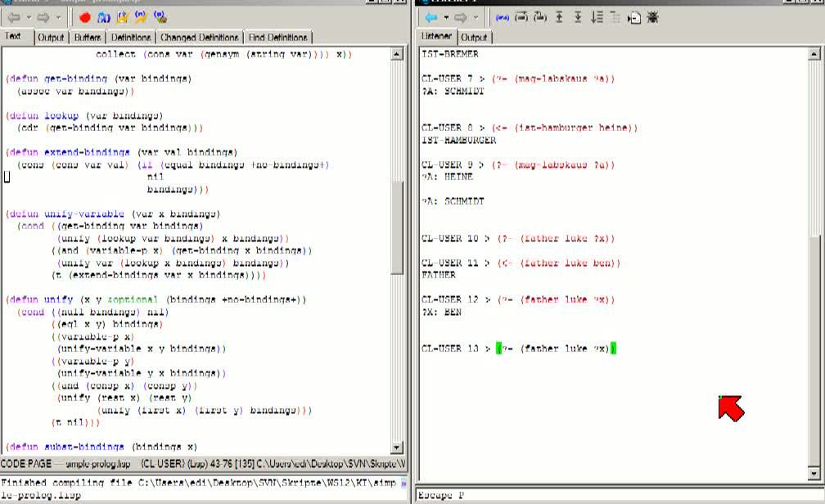Open the Buffers tab

tap(88, 38)
